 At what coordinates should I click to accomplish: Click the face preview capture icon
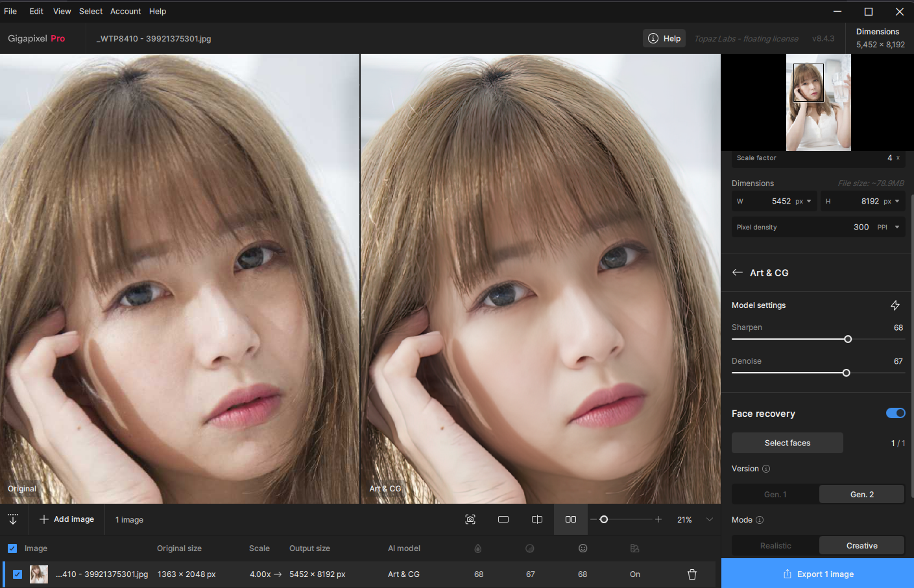(x=470, y=519)
